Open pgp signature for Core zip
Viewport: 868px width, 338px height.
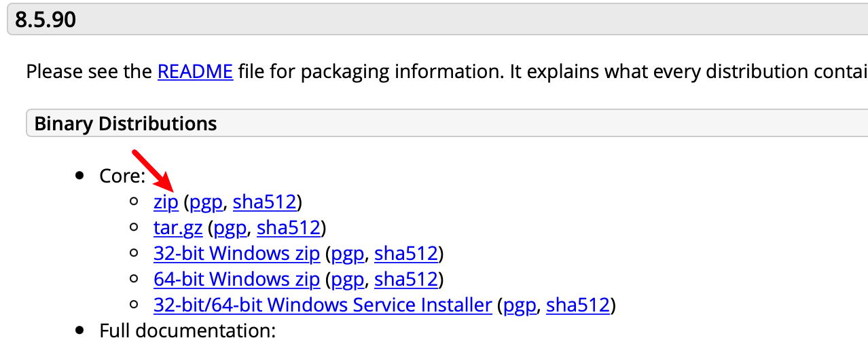(x=206, y=202)
